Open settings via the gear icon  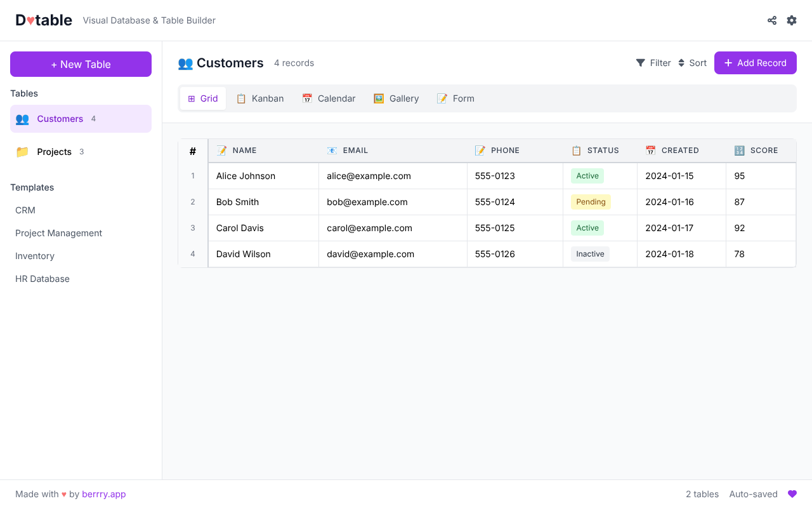click(792, 20)
